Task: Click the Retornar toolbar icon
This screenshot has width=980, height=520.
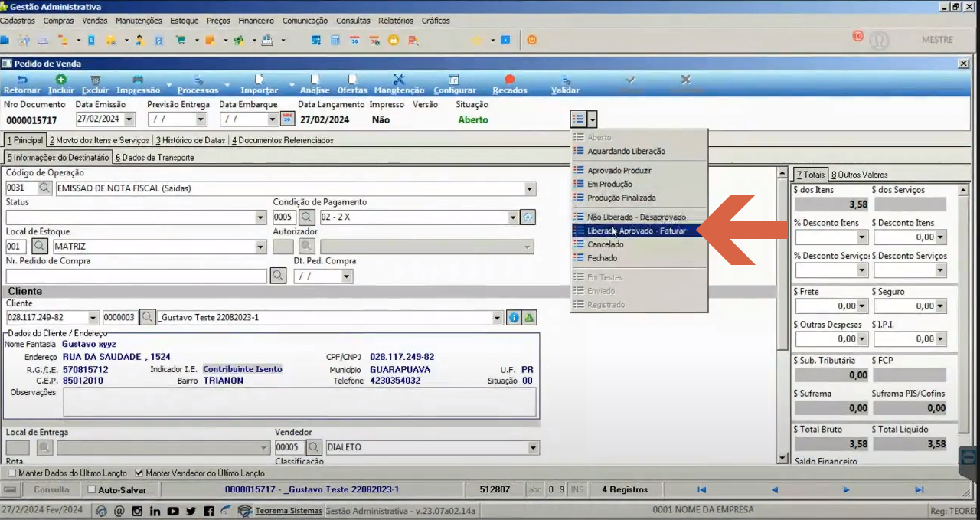Action: [x=21, y=80]
